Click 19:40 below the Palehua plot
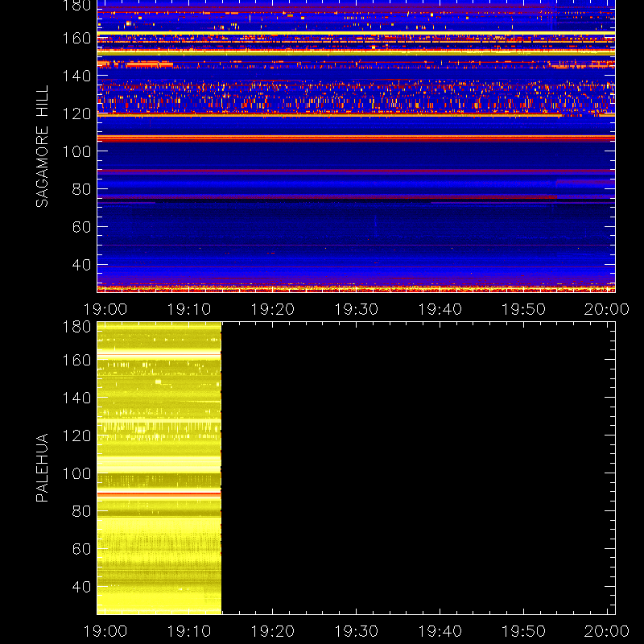Screen dimensions: 644x644 (440, 631)
